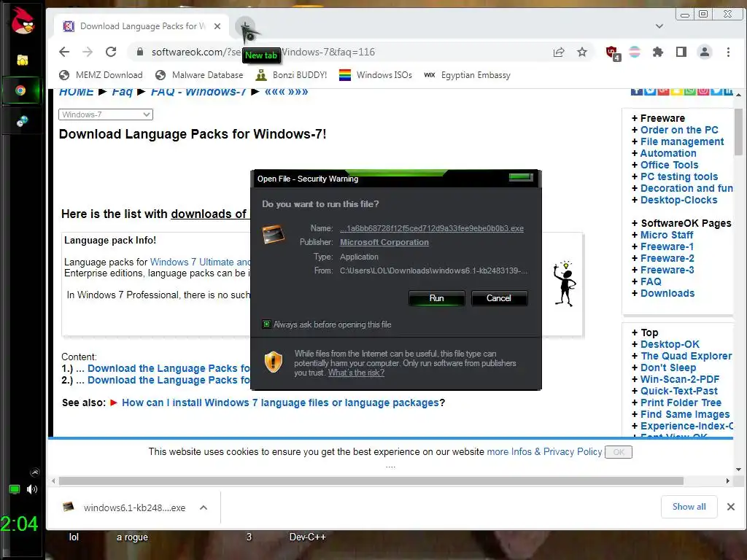Click the Angry Birds start icon

[x=23, y=21]
